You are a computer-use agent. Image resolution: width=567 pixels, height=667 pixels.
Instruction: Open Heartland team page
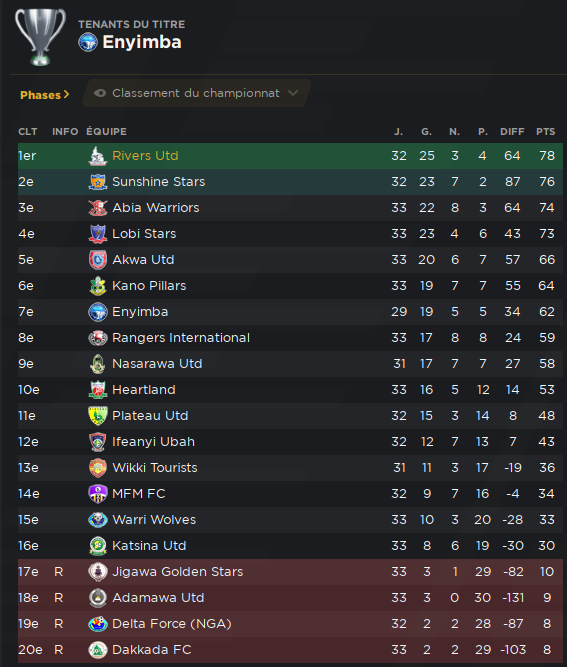[x=144, y=390]
